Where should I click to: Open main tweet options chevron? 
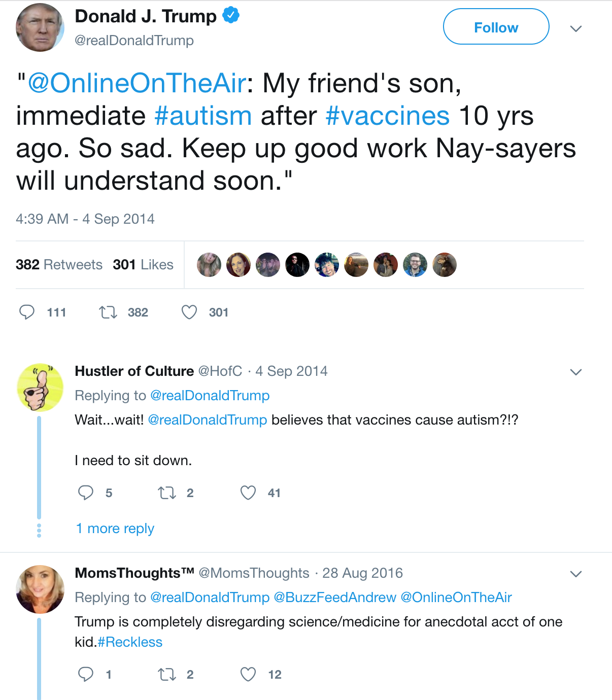(575, 28)
